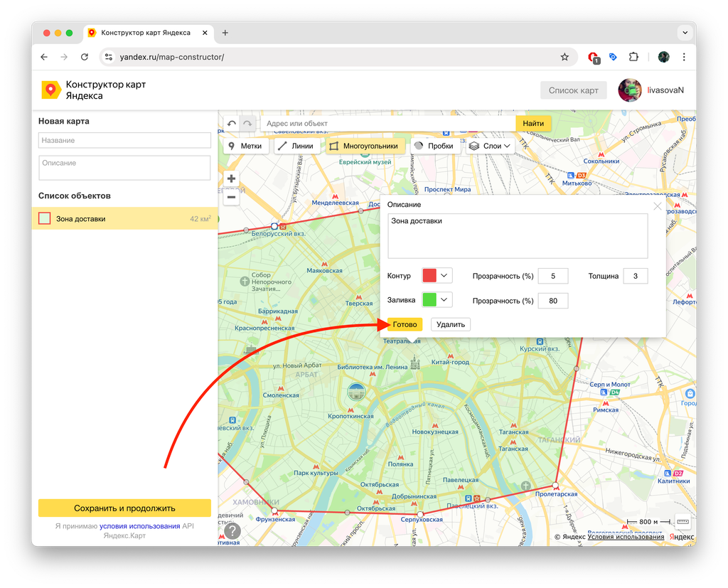Open the browser extensions puzzle icon
The width and height of the screenshot is (728, 588).
(633, 57)
